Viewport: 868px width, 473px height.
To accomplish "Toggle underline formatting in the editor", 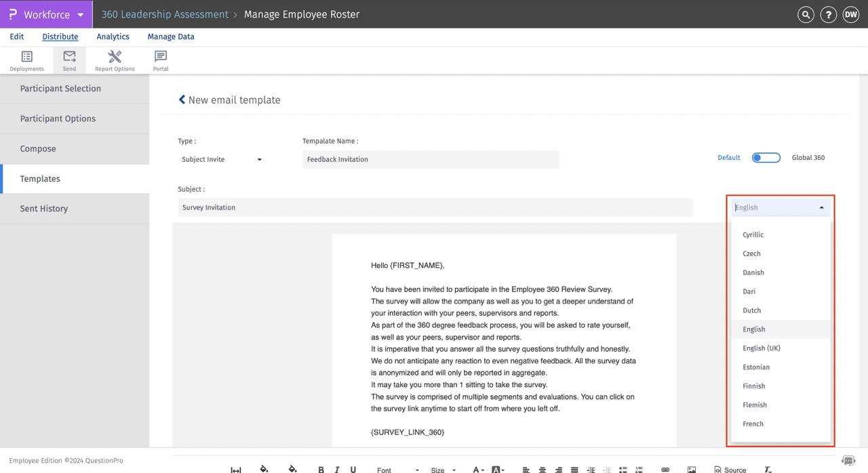I will 353,468.
